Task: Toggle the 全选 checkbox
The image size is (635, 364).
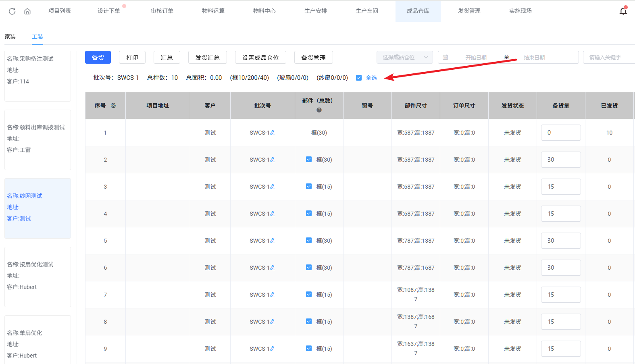Action: pos(359,78)
